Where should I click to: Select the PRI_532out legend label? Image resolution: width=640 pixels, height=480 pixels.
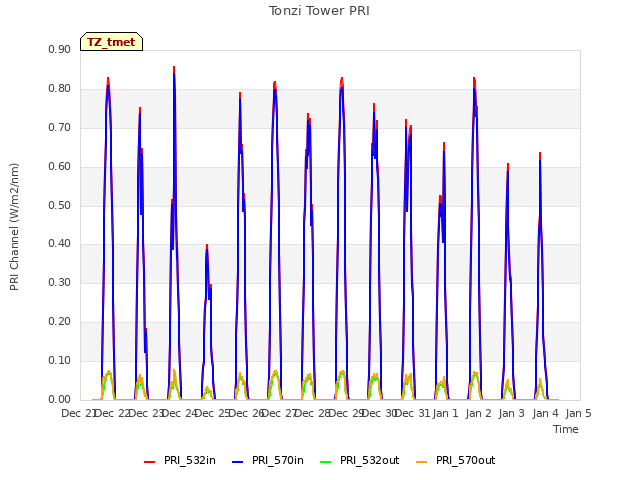pyautogui.click(x=370, y=460)
